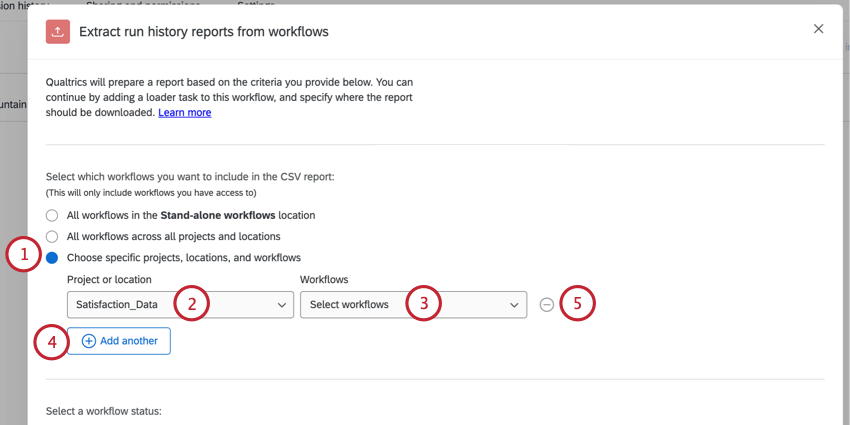This screenshot has width=850, height=425.
Task: Click the chevron arrow beside Satisfaction_Data
Action: tap(281, 305)
